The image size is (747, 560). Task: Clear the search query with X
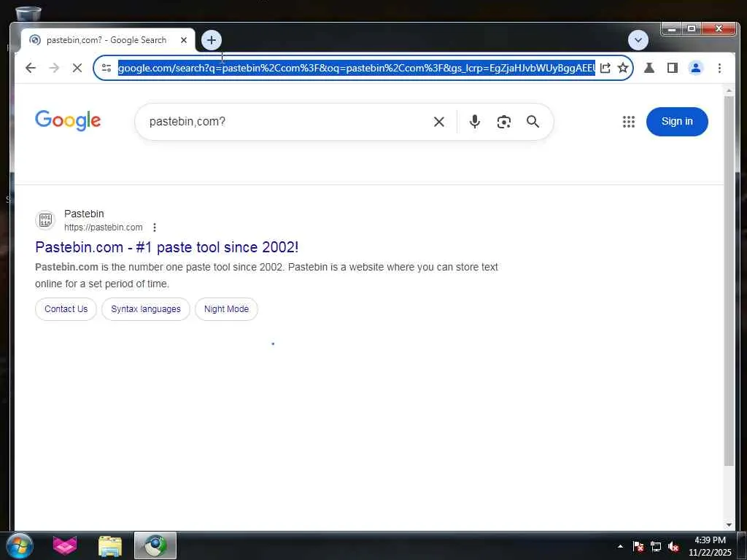[x=438, y=122]
